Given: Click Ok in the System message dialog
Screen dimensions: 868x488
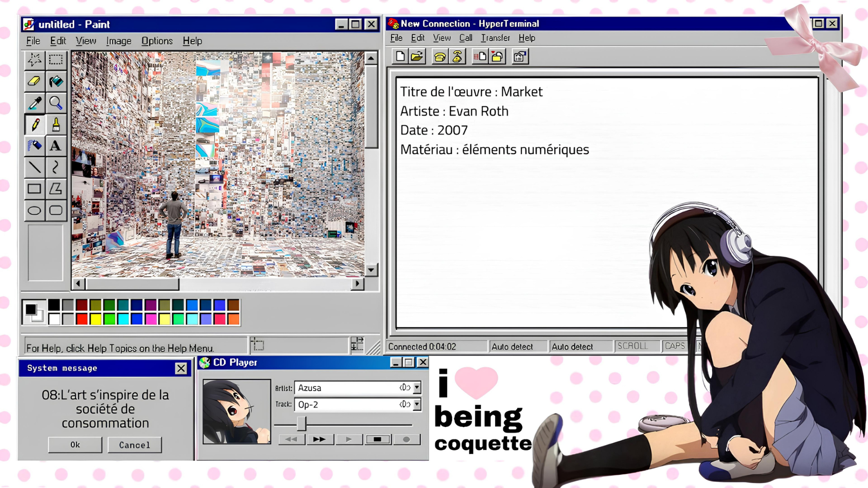Looking at the screenshot, I should pos(75,445).
